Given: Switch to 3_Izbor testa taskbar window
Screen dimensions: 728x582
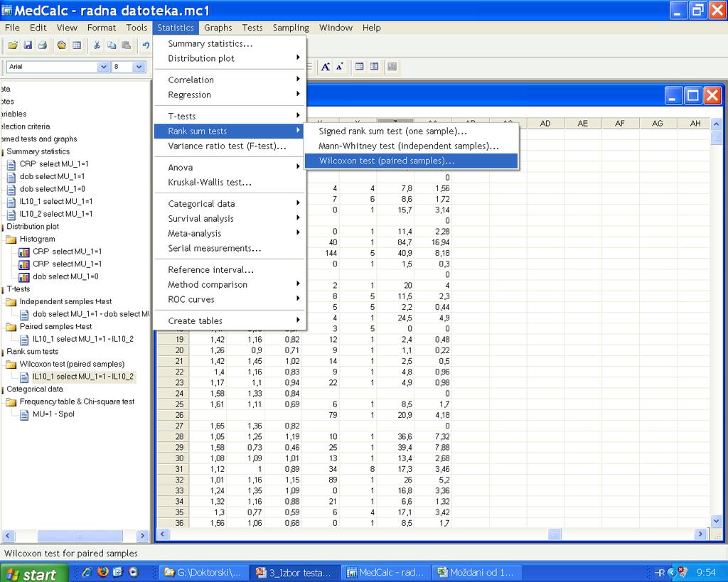Looking at the screenshot, I should (x=294, y=573).
